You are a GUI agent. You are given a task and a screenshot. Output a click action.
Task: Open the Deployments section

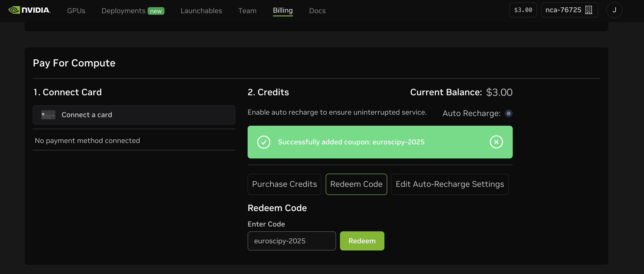(123, 11)
